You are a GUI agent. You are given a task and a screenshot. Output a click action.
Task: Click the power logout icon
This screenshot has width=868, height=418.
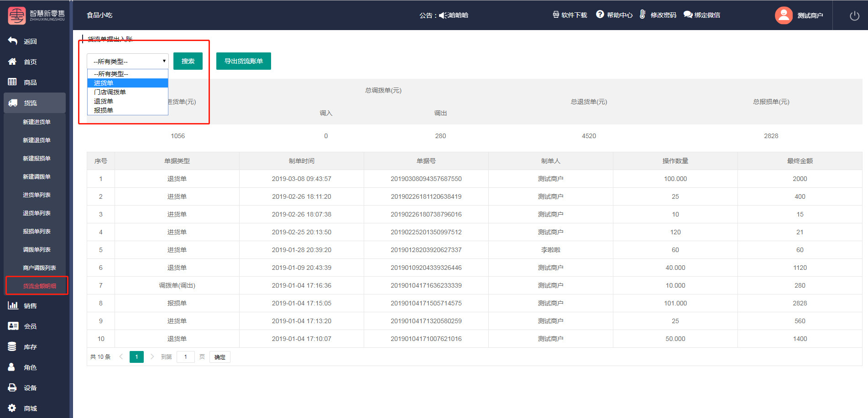pos(854,15)
